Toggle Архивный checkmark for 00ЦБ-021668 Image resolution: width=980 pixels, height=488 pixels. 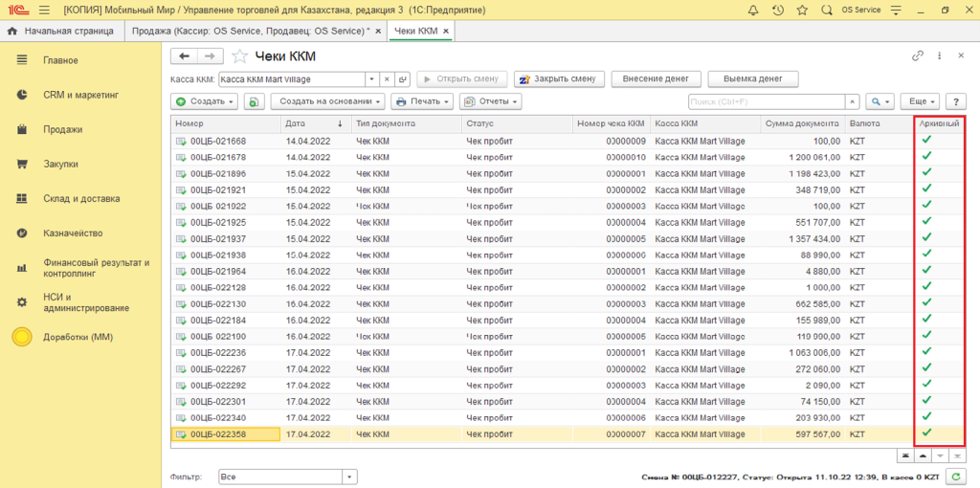click(926, 140)
